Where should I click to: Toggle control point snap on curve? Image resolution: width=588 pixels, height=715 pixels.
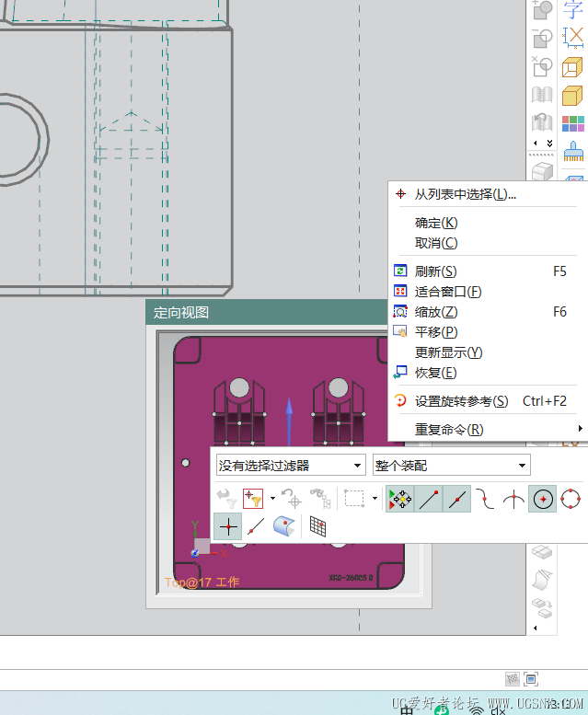click(x=485, y=499)
